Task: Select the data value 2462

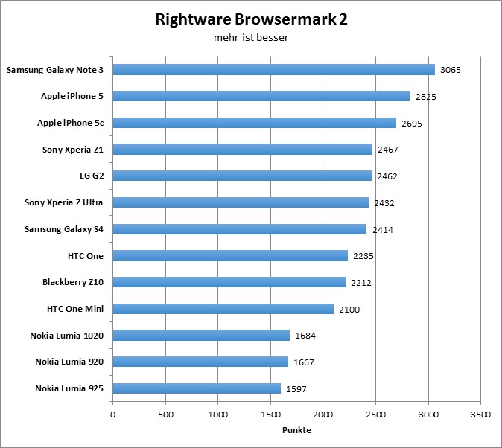Action: point(387,176)
